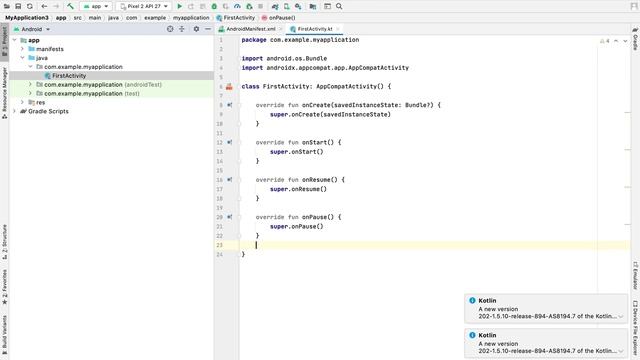The width and height of the screenshot is (640, 360).
Task: Click Sync Project with Gradle Files icon
Action: (x=275, y=6)
